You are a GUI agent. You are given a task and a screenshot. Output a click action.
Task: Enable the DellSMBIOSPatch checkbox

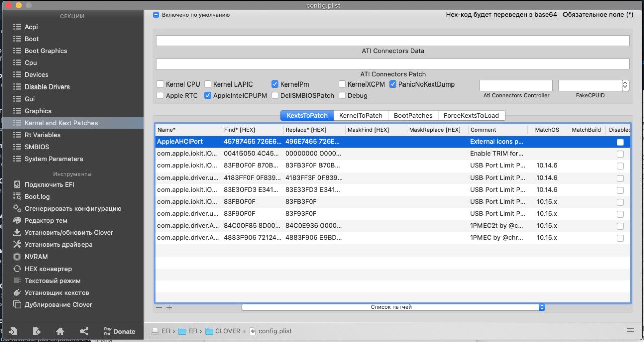tap(275, 95)
